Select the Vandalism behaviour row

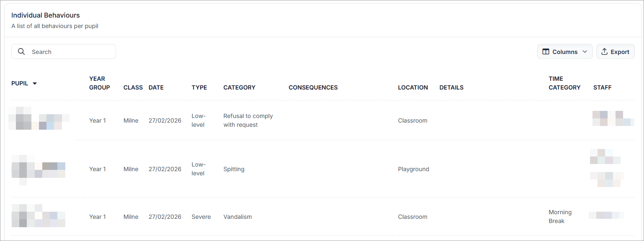coord(237,217)
